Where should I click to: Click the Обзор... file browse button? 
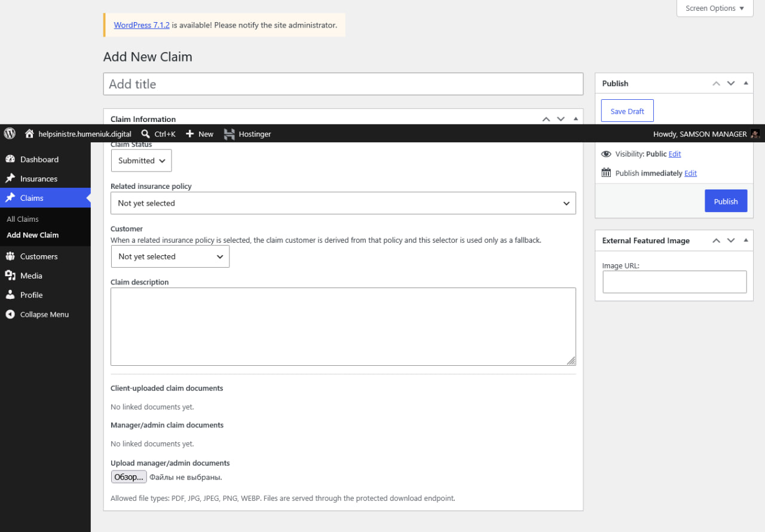(128, 477)
